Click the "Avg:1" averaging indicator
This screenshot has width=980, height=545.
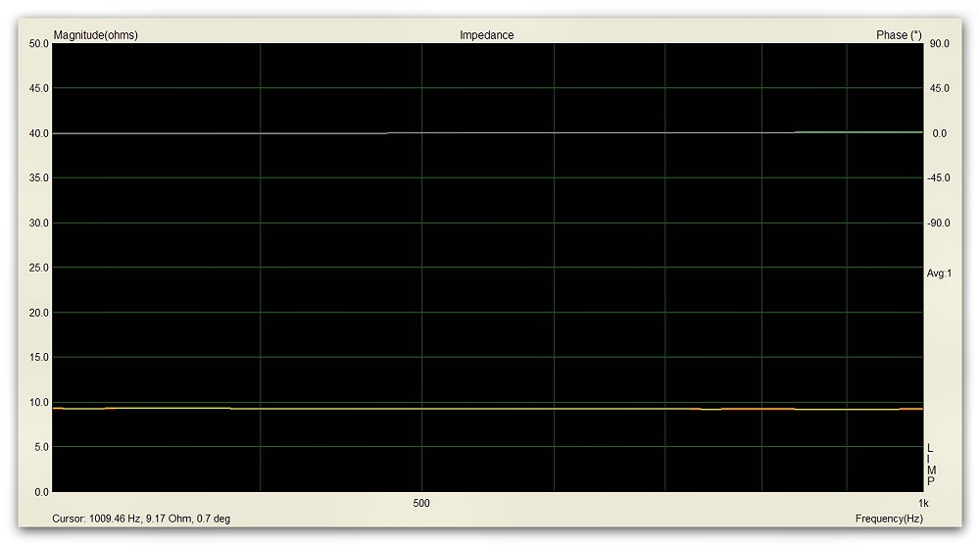coord(939,273)
